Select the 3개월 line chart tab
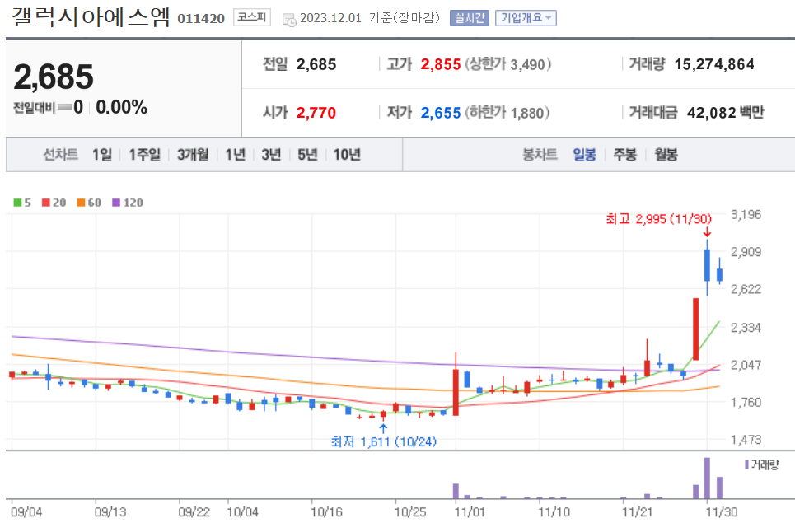The height and width of the screenshot is (532, 795). click(x=193, y=155)
